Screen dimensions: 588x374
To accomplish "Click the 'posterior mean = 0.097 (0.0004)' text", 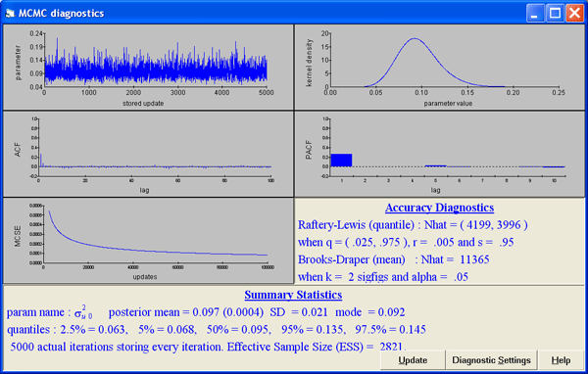I will point(186,312).
